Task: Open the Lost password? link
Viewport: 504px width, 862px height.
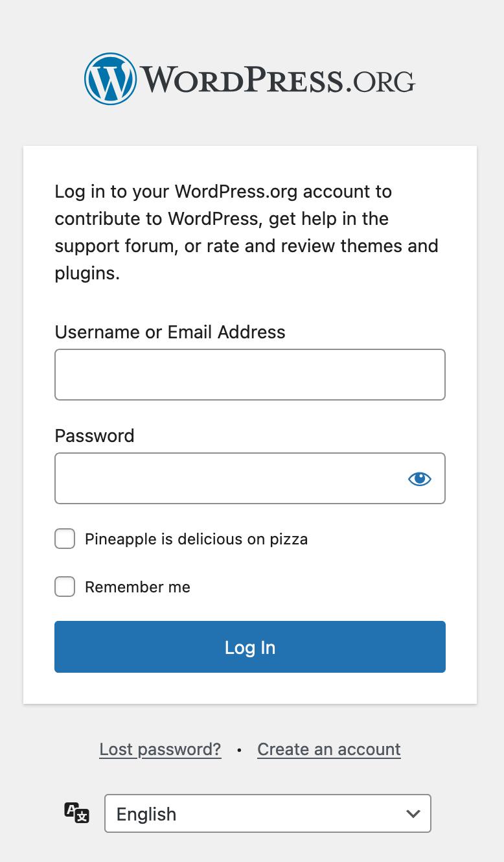Action: click(160, 749)
